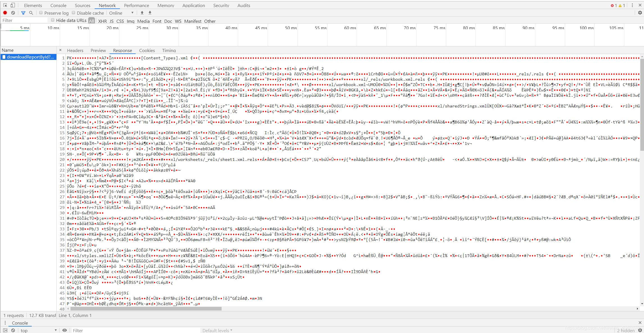Select the downloadReportById request
The height and width of the screenshot is (333, 644).
(x=30, y=57)
